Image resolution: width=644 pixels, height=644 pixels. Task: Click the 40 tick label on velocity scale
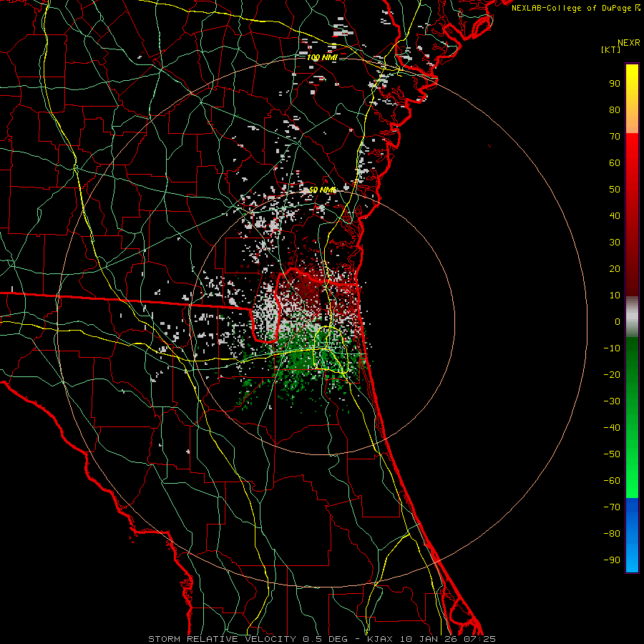click(x=615, y=216)
